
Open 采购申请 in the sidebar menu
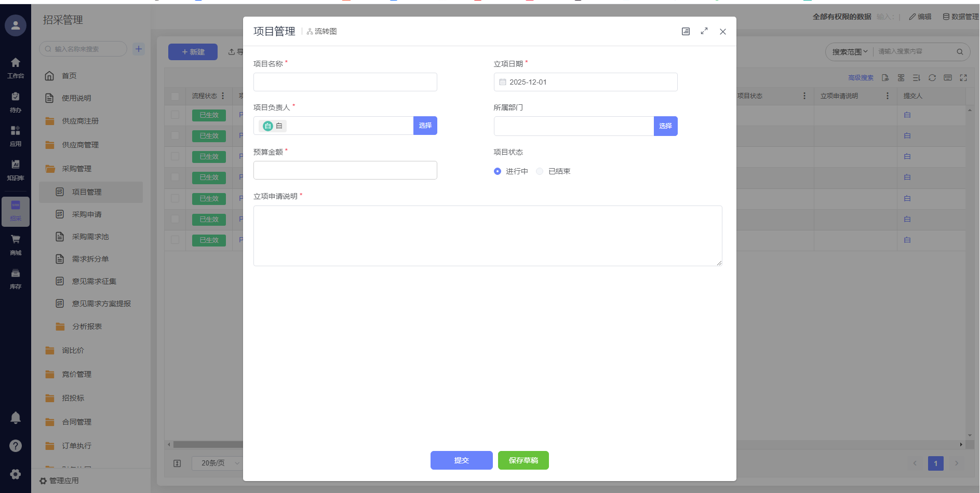pyautogui.click(x=87, y=214)
